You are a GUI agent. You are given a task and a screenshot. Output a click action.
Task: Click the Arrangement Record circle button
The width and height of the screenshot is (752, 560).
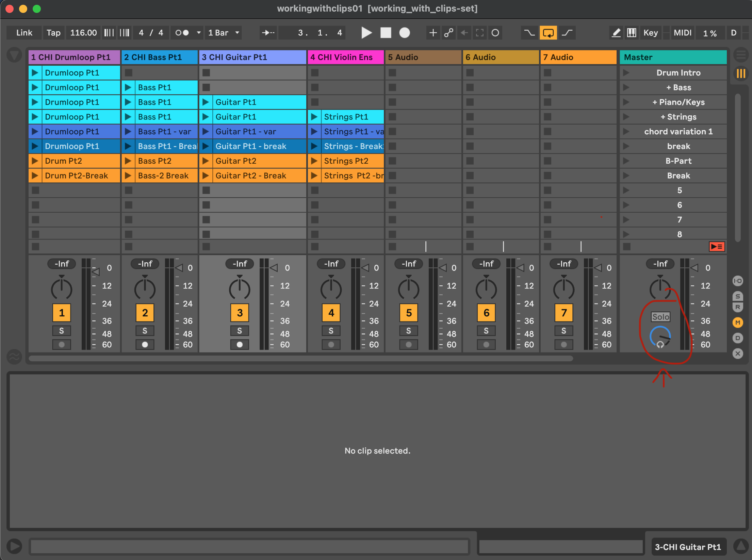click(x=404, y=33)
